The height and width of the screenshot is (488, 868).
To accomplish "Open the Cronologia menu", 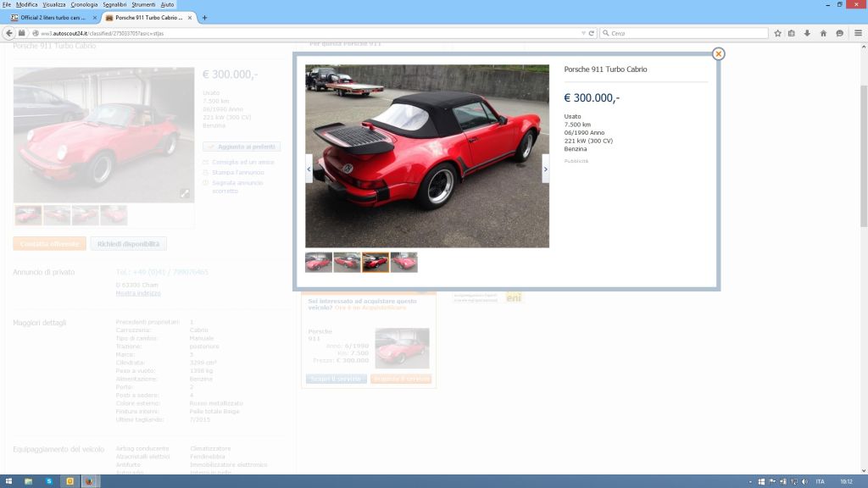I will 84,4.
